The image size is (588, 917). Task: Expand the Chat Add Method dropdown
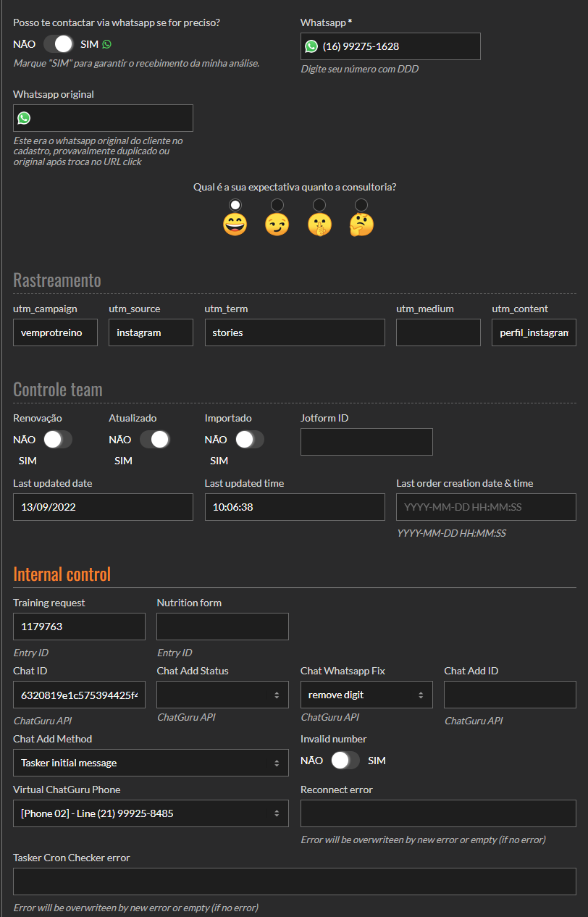pos(151,763)
